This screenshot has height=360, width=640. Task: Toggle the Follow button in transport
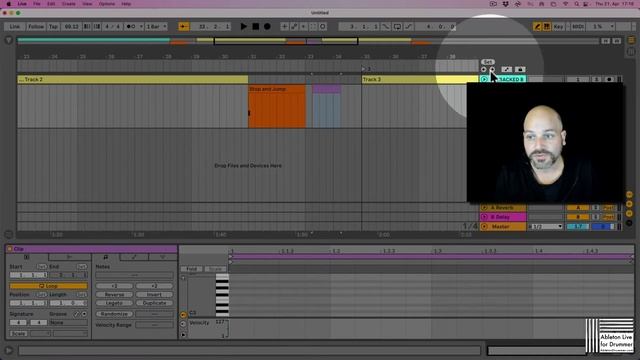(x=36, y=27)
